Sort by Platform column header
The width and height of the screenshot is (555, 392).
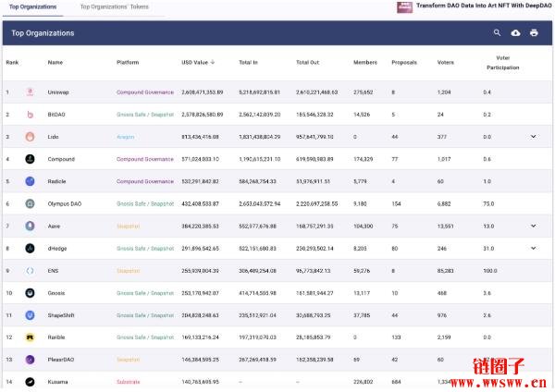point(128,62)
